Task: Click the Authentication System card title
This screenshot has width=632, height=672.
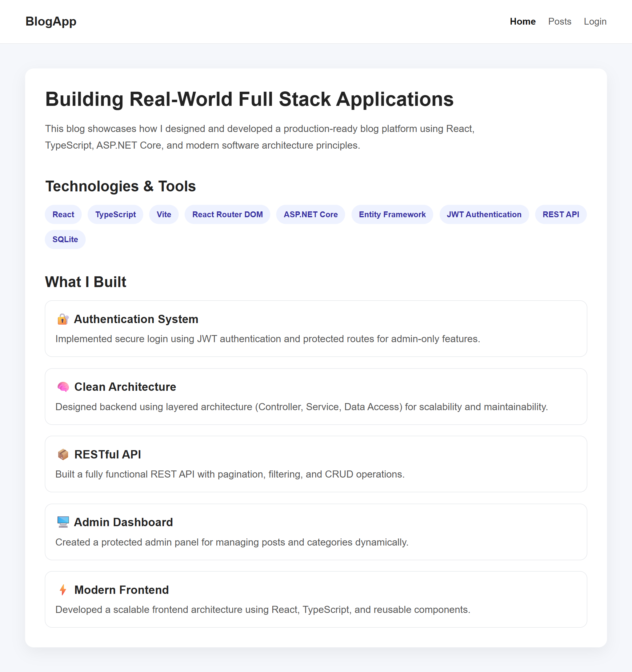Action: pyautogui.click(x=136, y=319)
